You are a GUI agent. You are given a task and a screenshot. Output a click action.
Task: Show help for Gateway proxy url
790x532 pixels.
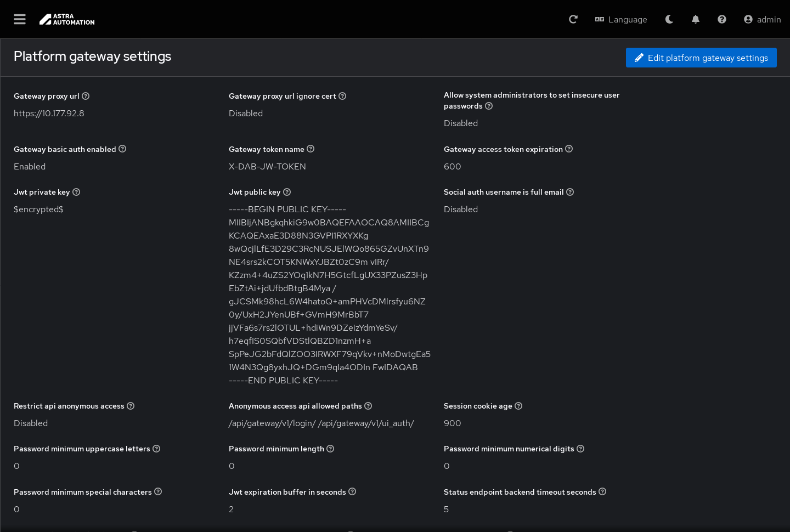(x=86, y=96)
